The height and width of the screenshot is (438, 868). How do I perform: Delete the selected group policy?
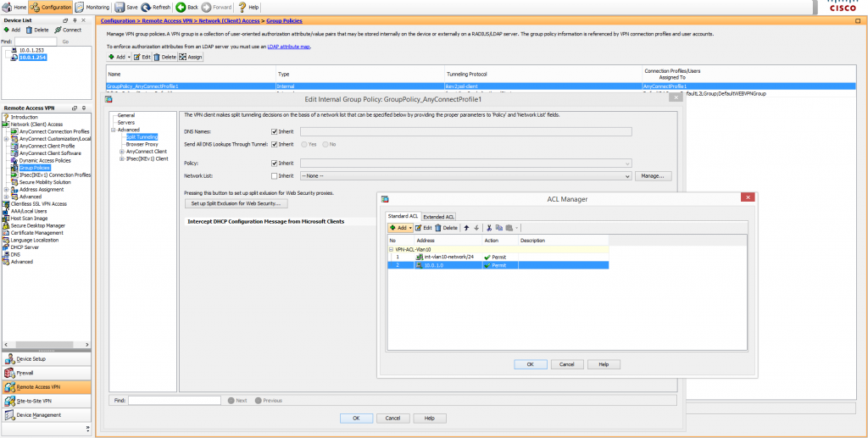coord(164,57)
